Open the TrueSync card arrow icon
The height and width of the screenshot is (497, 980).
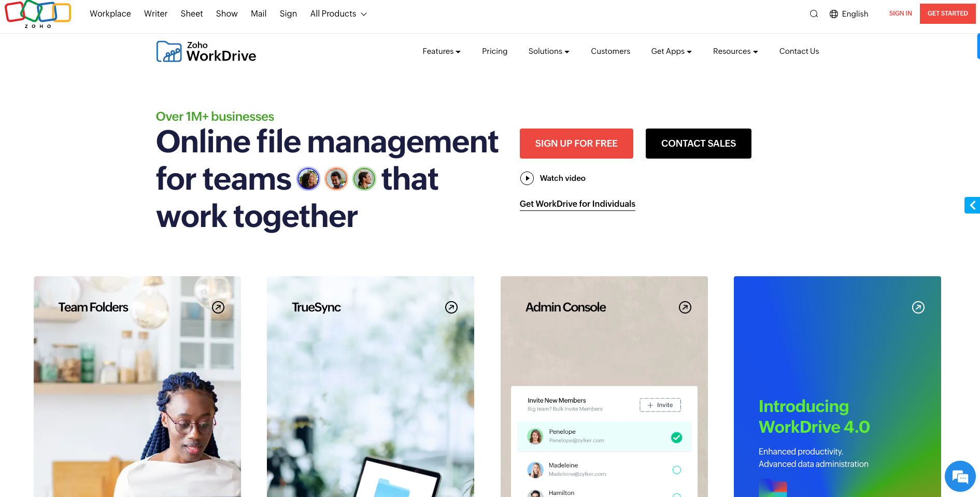click(451, 307)
